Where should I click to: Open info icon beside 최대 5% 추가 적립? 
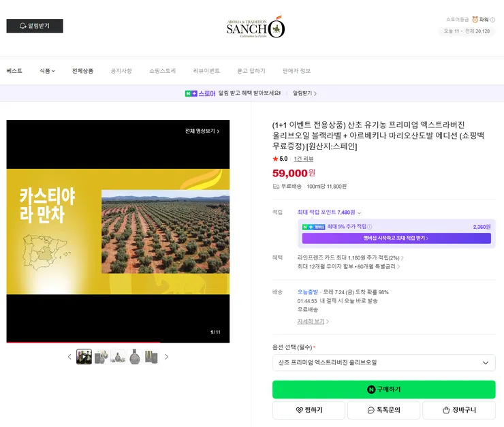click(370, 227)
